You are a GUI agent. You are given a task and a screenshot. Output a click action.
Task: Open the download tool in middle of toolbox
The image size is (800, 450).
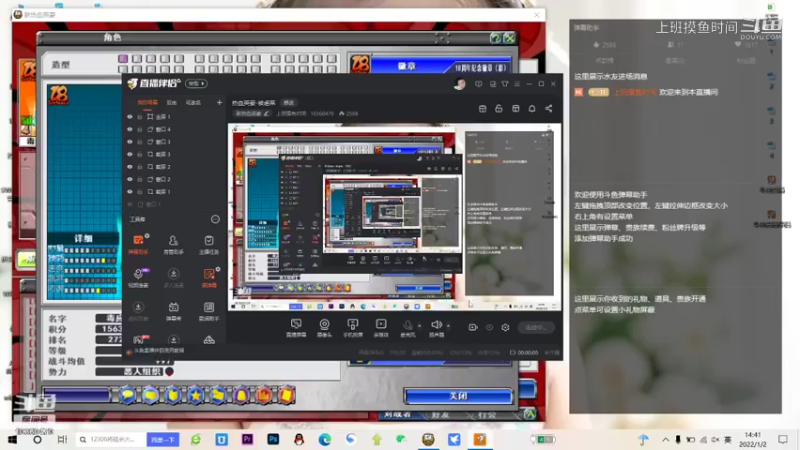click(x=173, y=278)
